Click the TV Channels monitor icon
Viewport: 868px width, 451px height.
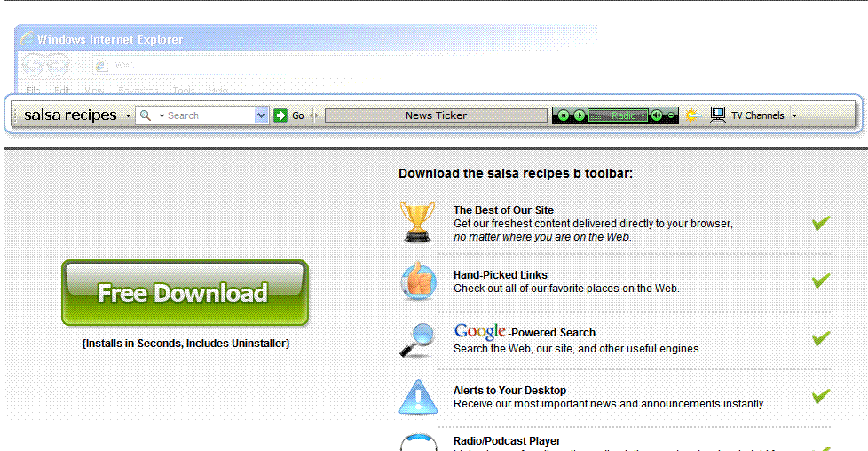(x=718, y=115)
